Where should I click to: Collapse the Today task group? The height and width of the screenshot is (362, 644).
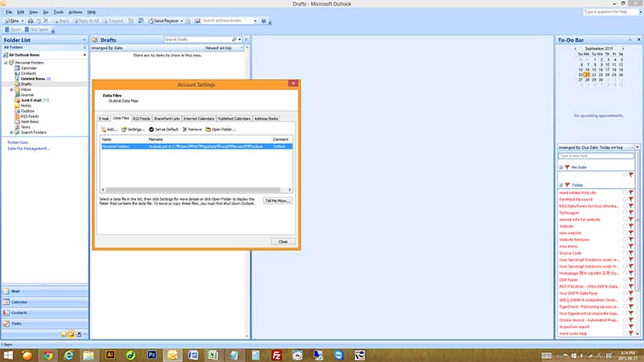(x=561, y=185)
